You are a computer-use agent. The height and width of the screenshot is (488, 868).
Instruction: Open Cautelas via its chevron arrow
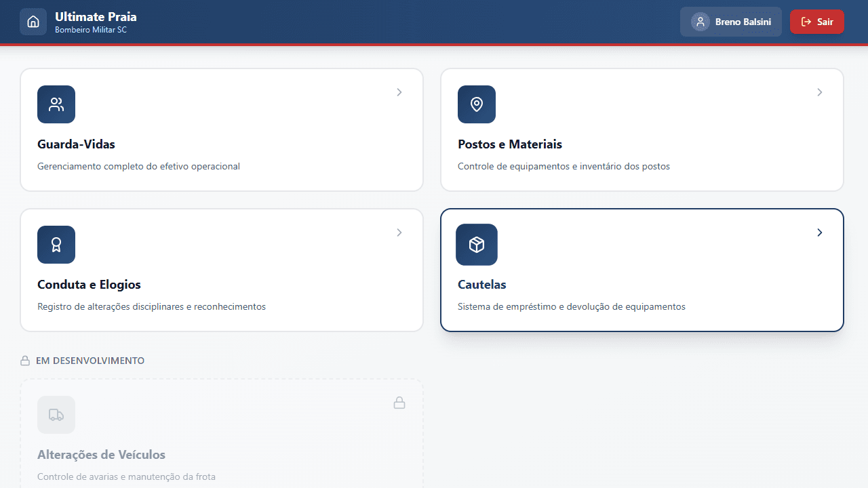[x=820, y=232]
